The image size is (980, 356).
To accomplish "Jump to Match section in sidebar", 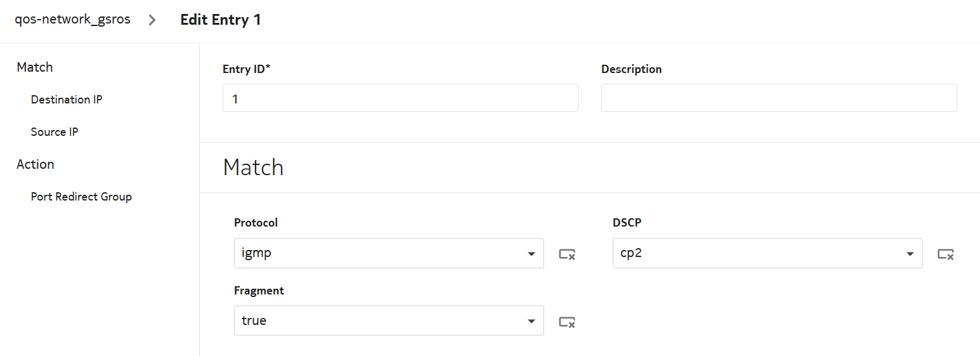I will (x=35, y=67).
